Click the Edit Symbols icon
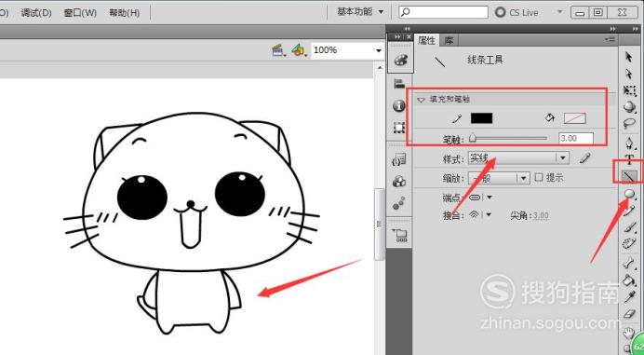 (299, 50)
